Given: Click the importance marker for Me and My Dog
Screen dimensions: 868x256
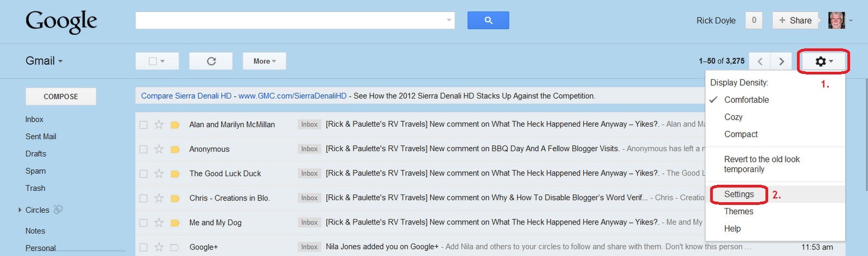Looking at the screenshot, I should (x=175, y=222).
